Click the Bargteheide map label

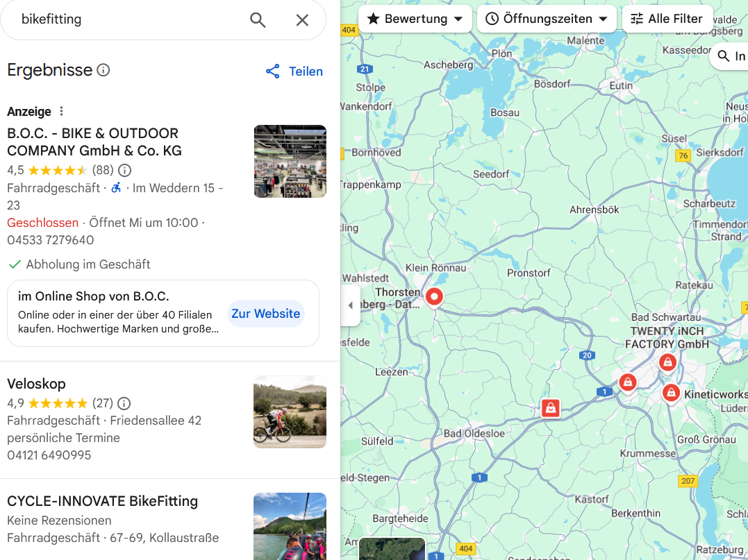(400, 518)
